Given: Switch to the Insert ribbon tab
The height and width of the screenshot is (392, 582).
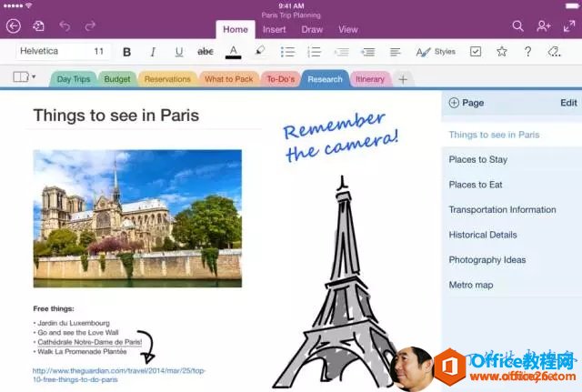Looking at the screenshot, I should (x=275, y=30).
